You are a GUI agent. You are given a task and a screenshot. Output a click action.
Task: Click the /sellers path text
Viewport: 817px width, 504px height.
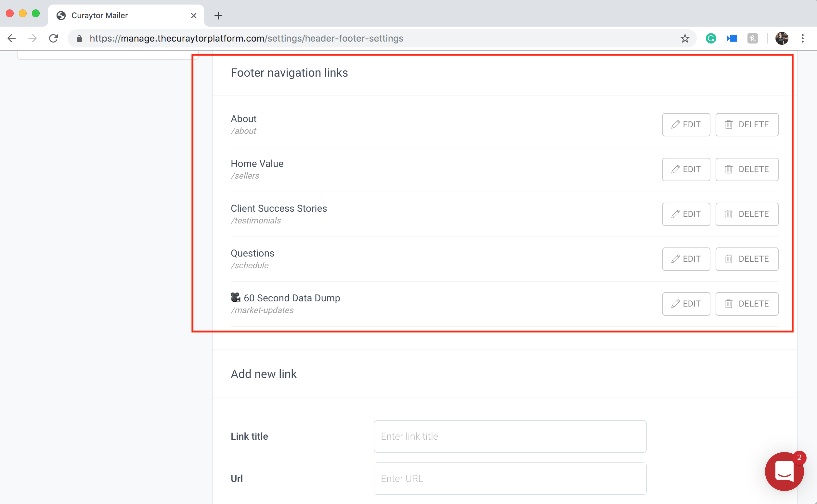pyautogui.click(x=245, y=176)
